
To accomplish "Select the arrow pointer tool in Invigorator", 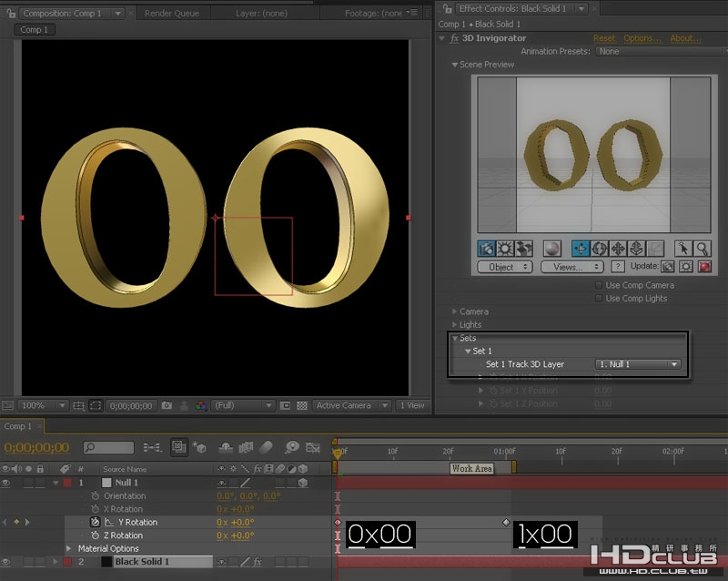I will click(x=683, y=248).
